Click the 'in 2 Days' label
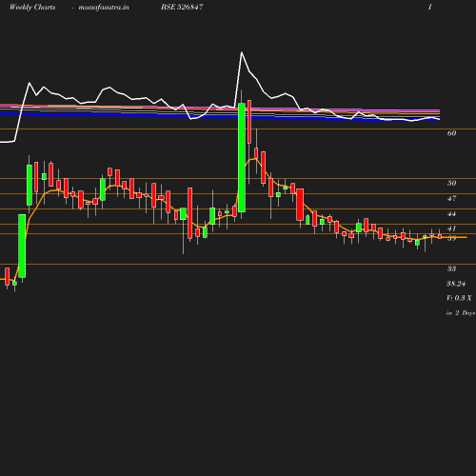The width and height of the screenshot is (476, 476). coord(461,313)
